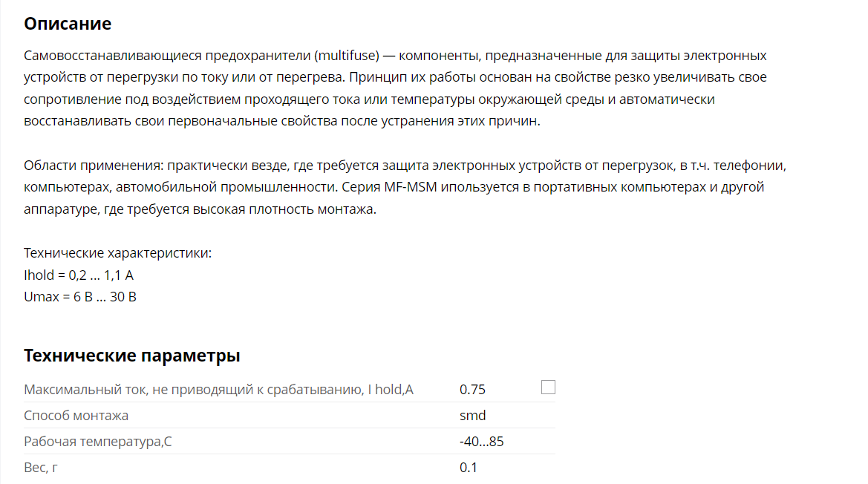Tick the checkbox next to I hold 0.75
868x484 pixels.
[548, 387]
